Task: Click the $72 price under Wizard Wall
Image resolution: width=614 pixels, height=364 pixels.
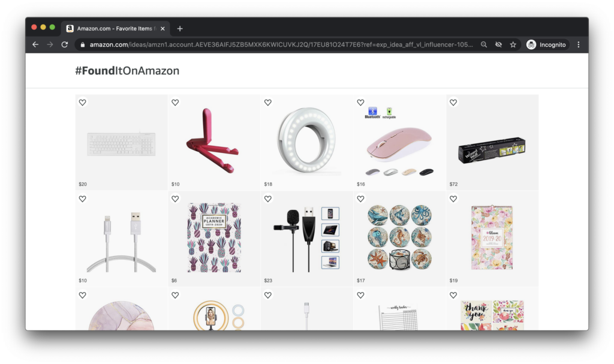Action: [453, 184]
